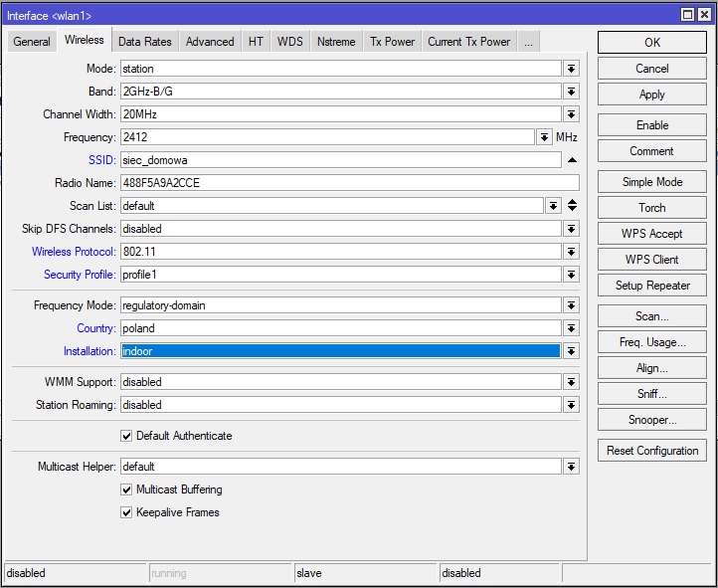Maximize the Interface wlan1 window
This screenshot has width=718, height=588.
point(687,15)
